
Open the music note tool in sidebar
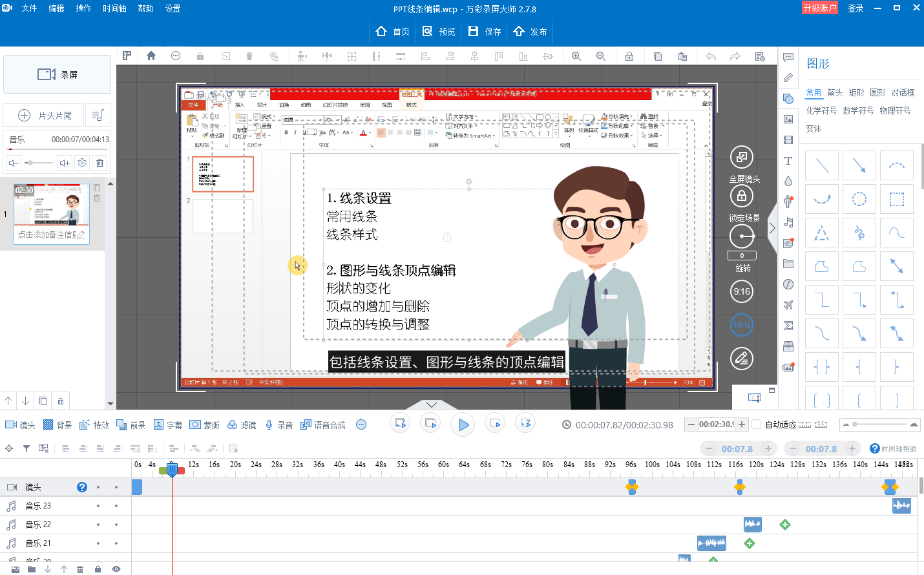coord(788,223)
